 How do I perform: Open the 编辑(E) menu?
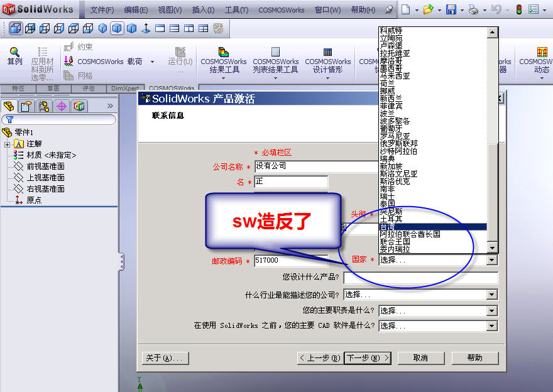coord(136,10)
